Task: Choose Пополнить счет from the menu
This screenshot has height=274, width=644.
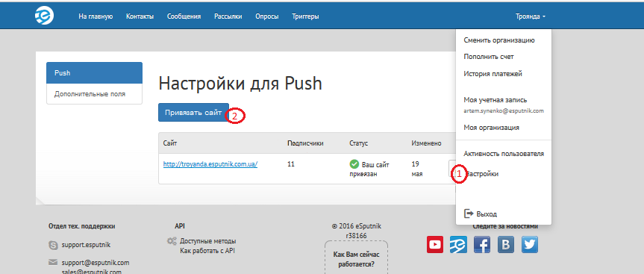Action: click(x=489, y=57)
